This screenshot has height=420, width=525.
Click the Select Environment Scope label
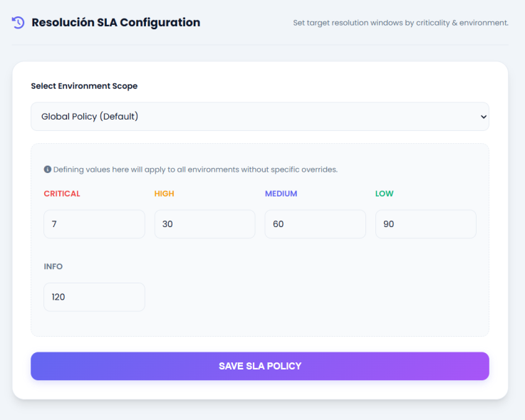pos(84,86)
